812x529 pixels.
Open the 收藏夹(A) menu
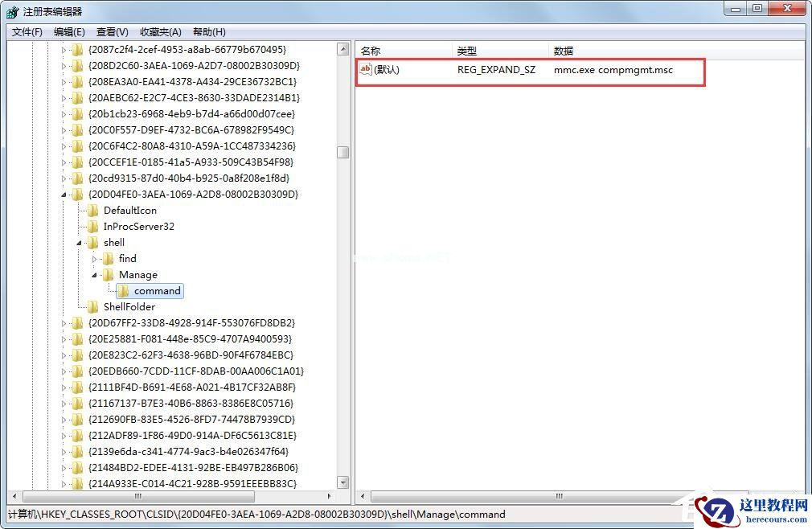tap(160, 32)
